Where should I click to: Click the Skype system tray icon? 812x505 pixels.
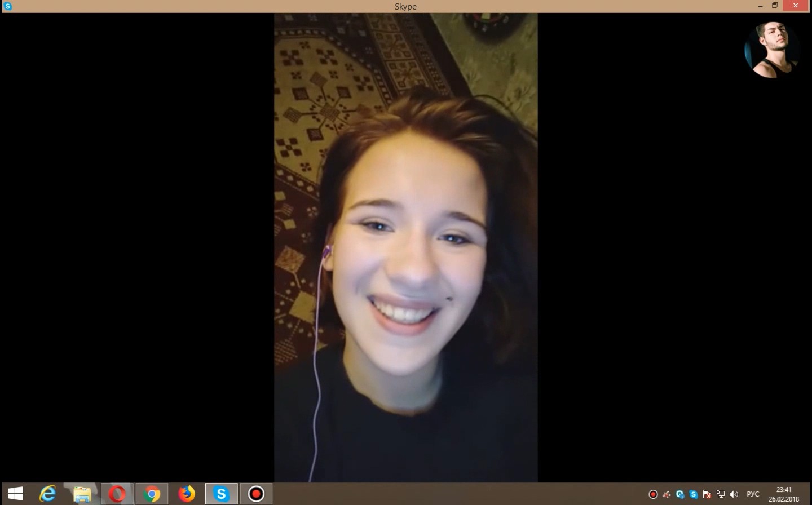pyautogui.click(x=694, y=494)
